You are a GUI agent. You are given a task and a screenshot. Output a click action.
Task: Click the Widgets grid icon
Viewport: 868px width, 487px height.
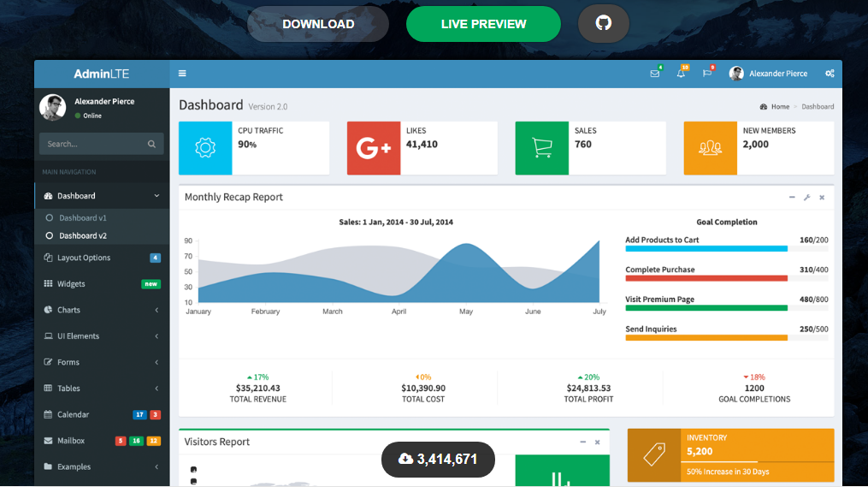point(48,283)
